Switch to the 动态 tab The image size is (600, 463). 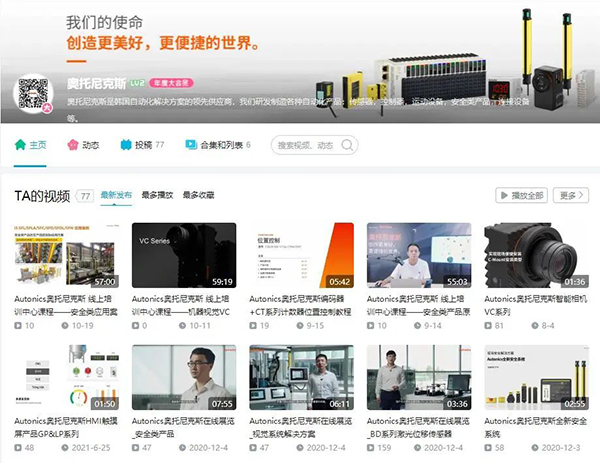tap(83, 145)
